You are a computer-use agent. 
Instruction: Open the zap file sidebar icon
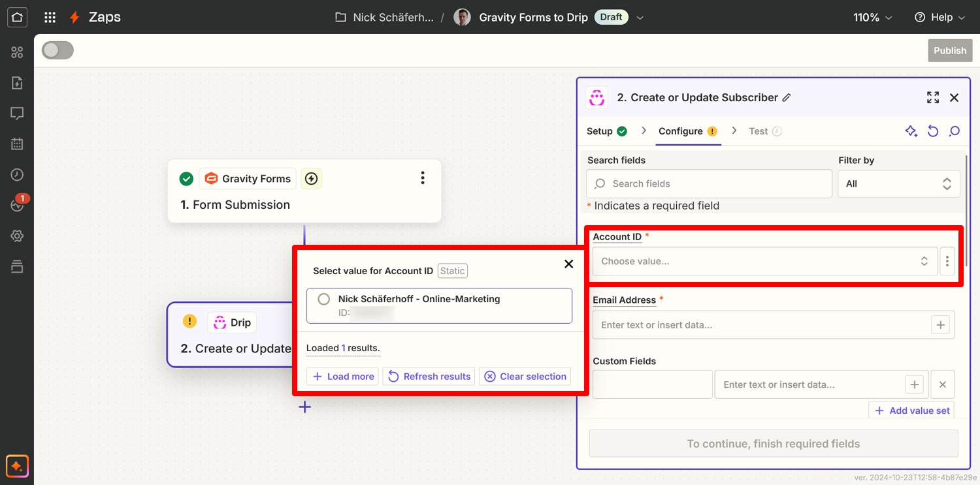(17, 83)
